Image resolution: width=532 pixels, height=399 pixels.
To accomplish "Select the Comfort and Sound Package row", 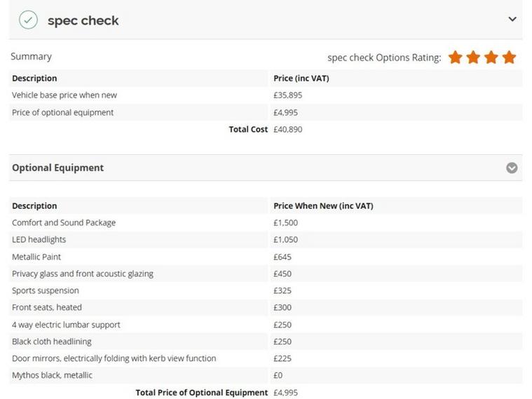I will coord(266,223).
